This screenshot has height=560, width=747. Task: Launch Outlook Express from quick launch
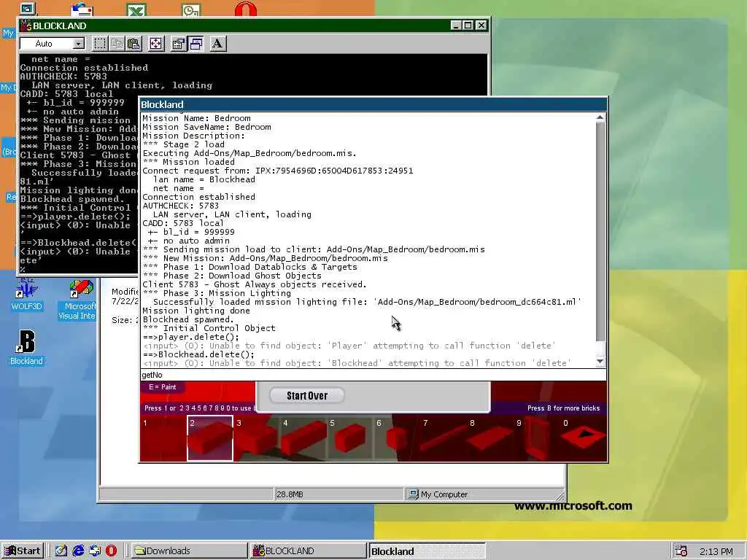pyautogui.click(x=95, y=551)
